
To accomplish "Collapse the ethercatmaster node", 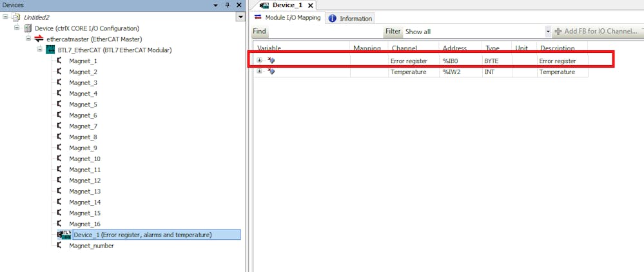I will [29, 39].
